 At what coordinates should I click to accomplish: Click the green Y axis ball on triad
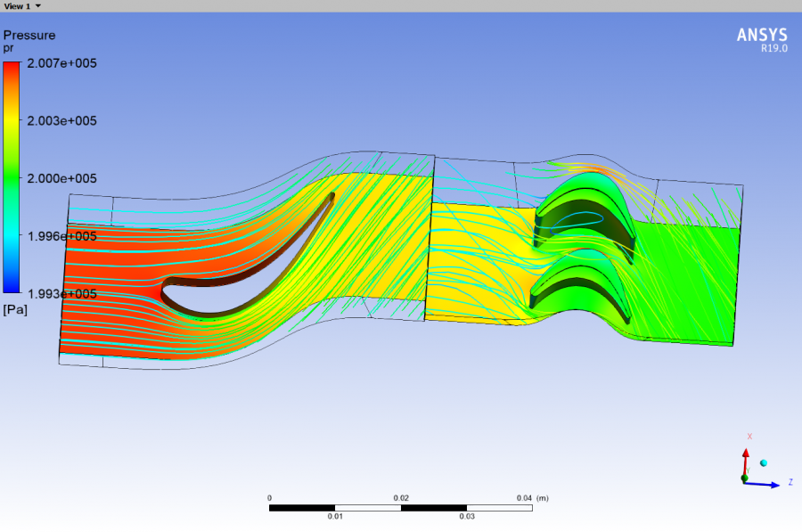pos(745,480)
